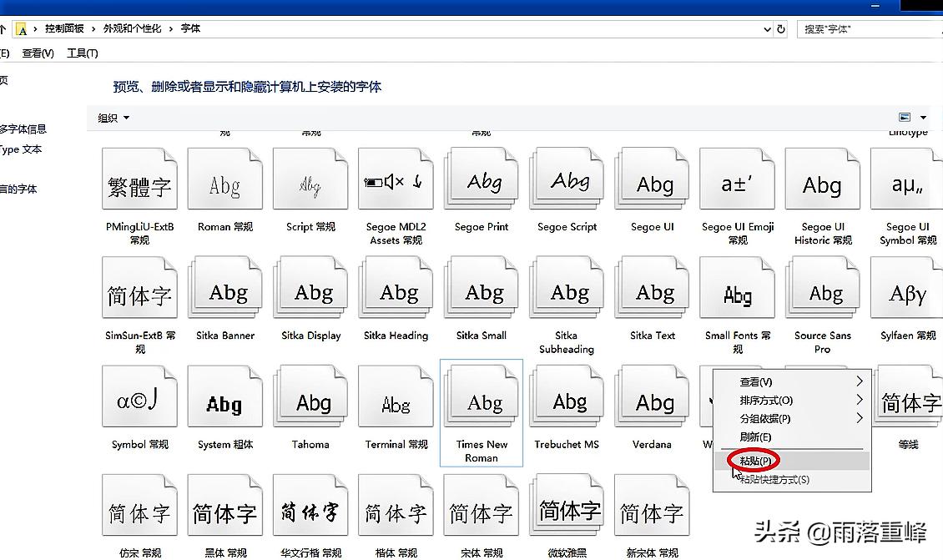Screen dimensions: 943x560
Task: Open the 组织 dropdown
Action: click(112, 117)
